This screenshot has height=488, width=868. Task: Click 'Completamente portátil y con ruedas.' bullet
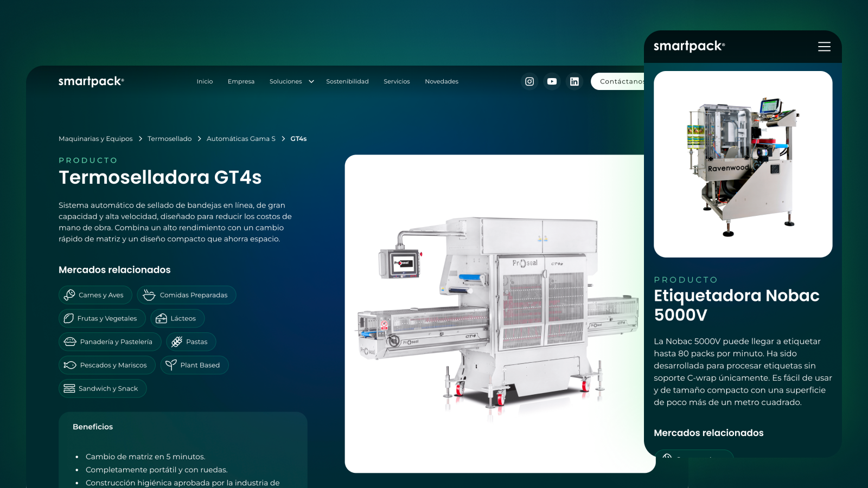(x=156, y=470)
